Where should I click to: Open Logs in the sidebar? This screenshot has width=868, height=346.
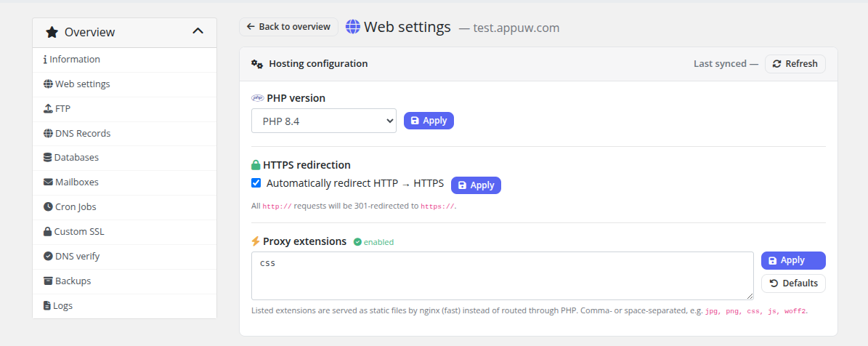124,305
